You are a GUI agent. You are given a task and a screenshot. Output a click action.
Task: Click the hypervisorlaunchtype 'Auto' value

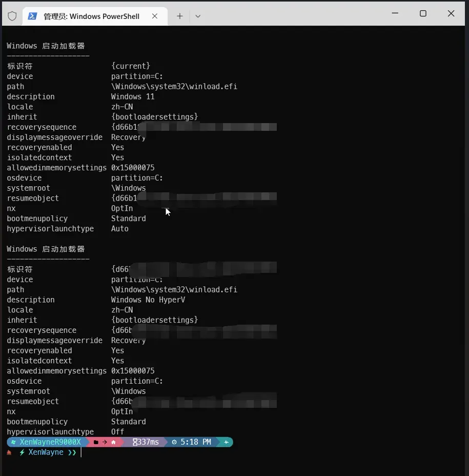pyautogui.click(x=119, y=229)
